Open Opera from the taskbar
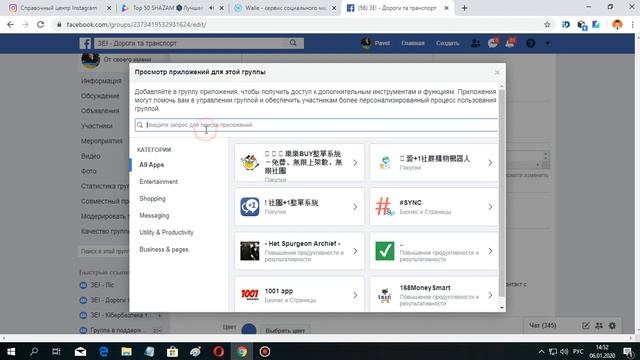This screenshot has width=640, height=360. pyautogui.click(x=218, y=351)
